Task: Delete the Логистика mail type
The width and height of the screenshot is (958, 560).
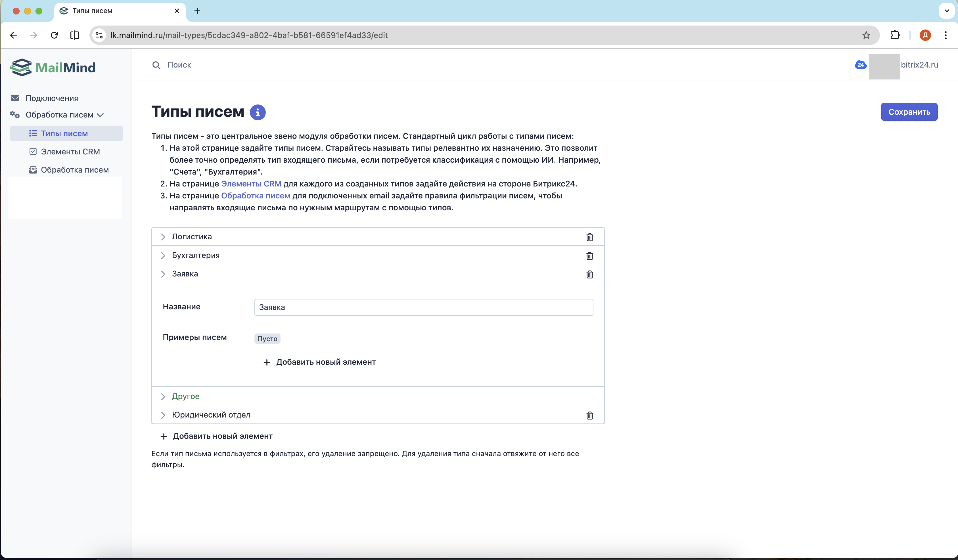Action: click(x=589, y=237)
